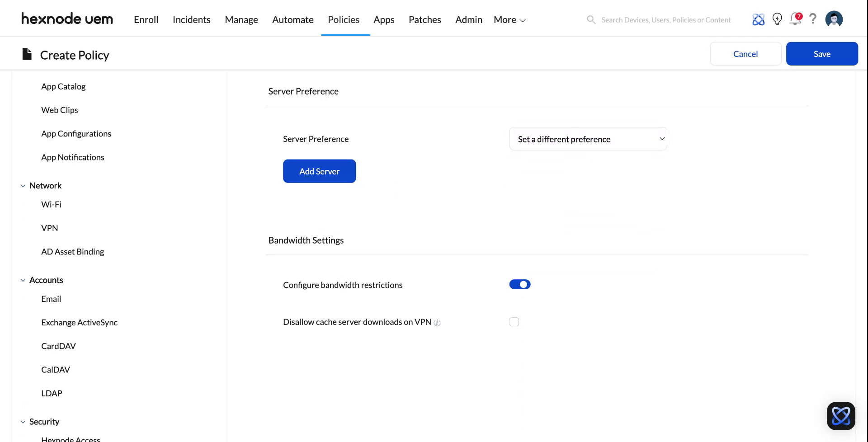This screenshot has height=442, width=868.
Task: Disable Configure bandwidth restrictions toggle
Action: click(x=519, y=284)
